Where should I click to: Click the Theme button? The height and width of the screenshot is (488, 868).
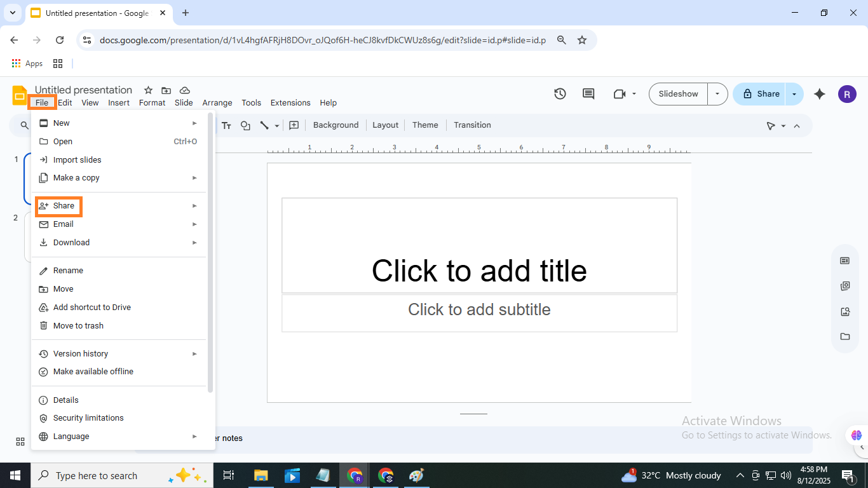[425, 125]
